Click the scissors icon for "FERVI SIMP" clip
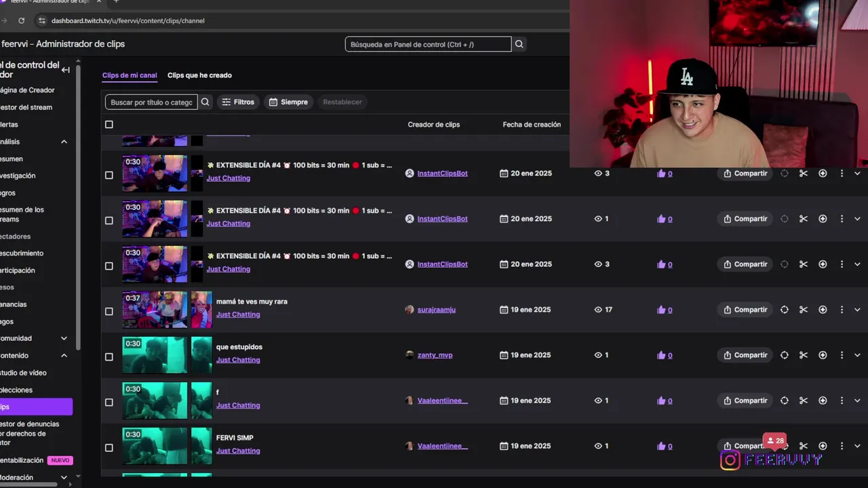The image size is (868, 488). tap(804, 446)
